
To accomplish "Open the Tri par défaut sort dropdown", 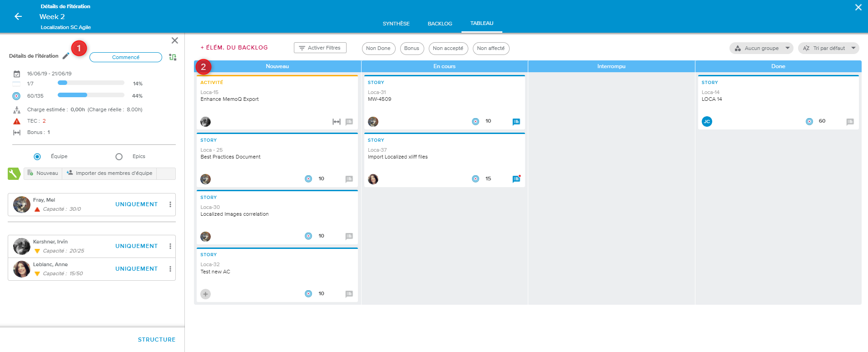I will (x=828, y=48).
